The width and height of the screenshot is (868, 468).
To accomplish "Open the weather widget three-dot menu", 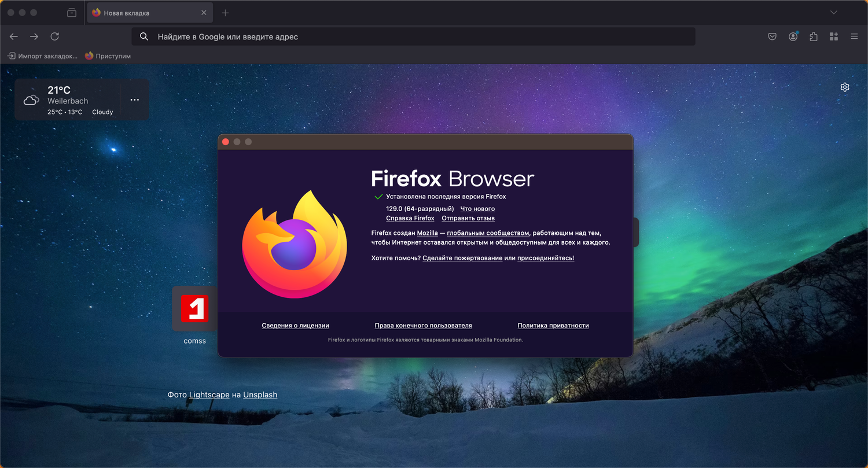I will pos(135,100).
